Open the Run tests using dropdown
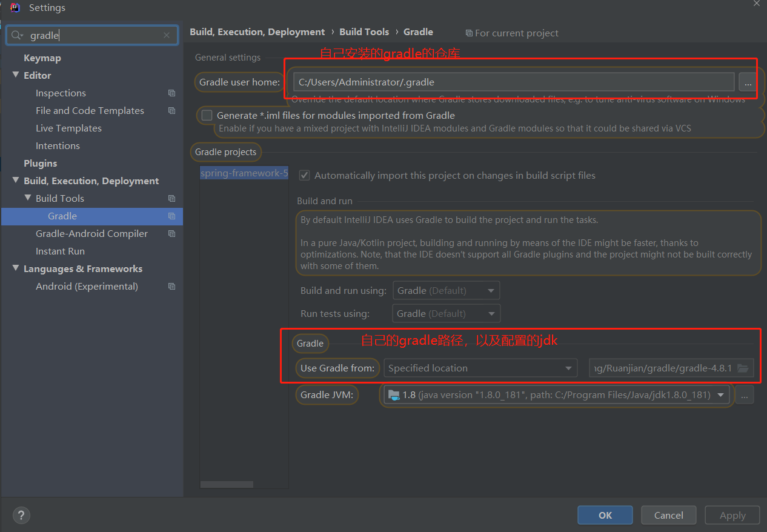 [x=447, y=314]
